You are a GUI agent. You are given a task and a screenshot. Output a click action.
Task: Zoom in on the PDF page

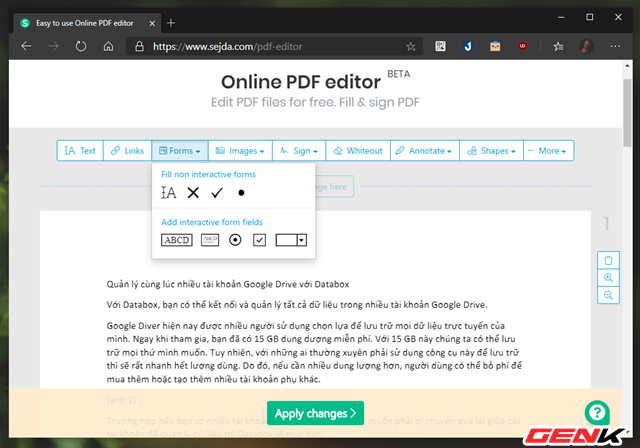click(608, 278)
